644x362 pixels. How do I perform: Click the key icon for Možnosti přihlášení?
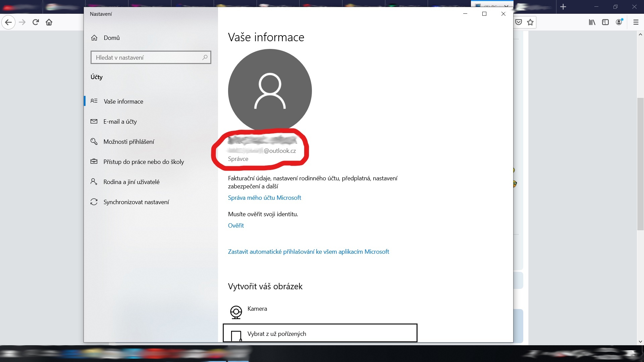tap(94, 141)
